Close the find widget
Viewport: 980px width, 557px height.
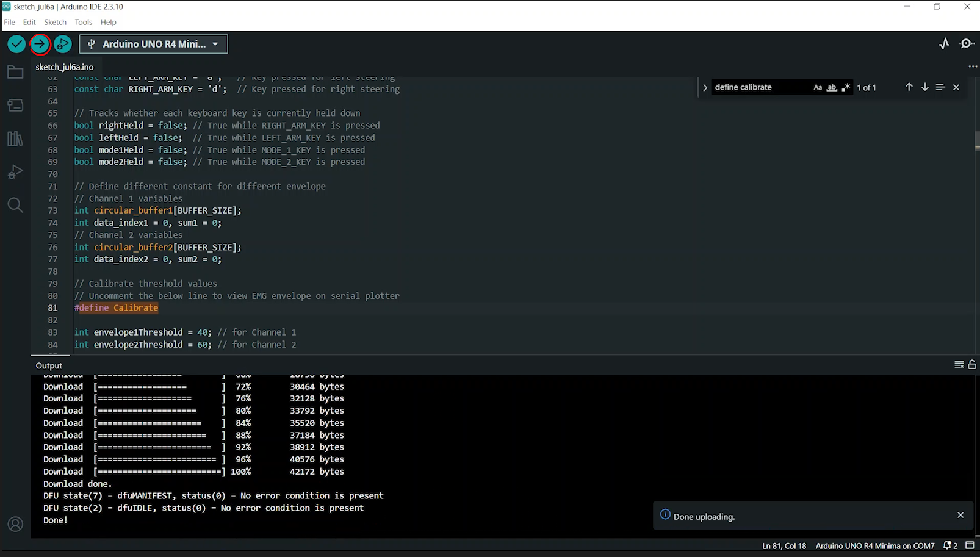(956, 87)
